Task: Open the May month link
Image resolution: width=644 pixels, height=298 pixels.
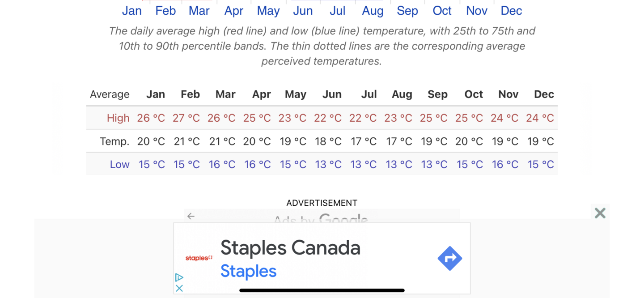Action: click(268, 11)
